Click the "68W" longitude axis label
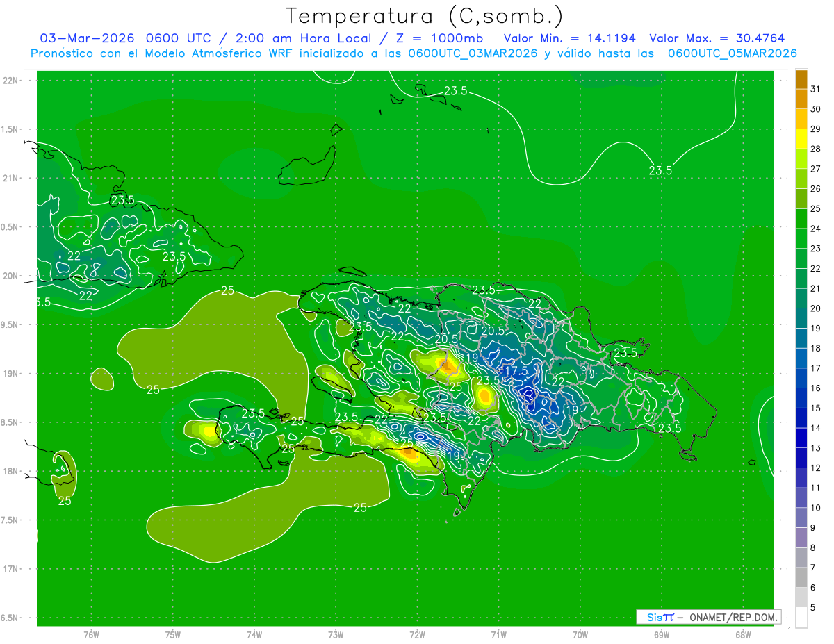This screenshot has width=834, height=644. click(742, 635)
